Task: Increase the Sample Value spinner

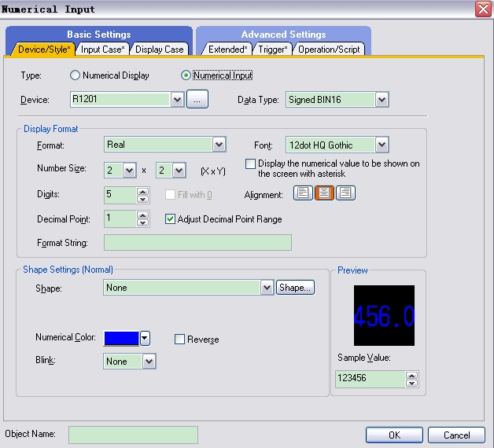Action: pyautogui.click(x=411, y=375)
